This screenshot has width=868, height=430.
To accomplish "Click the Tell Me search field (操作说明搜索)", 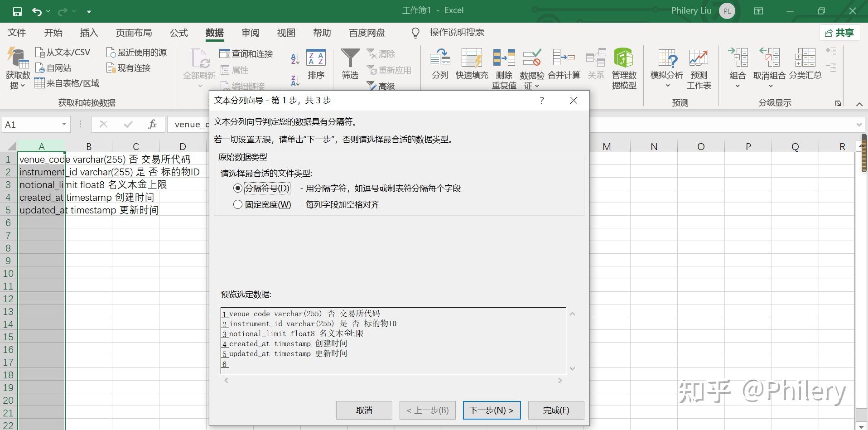I will 457,33.
